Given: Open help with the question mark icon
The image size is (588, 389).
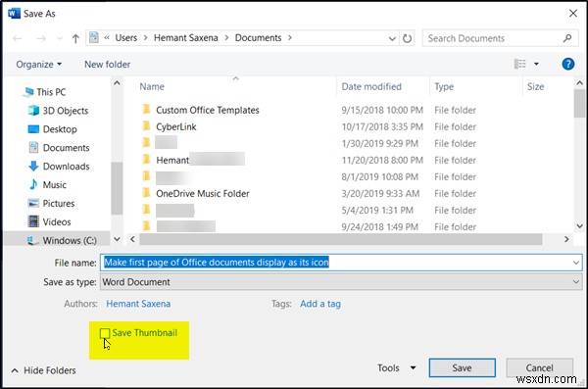Looking at the screenshot, I should tap(568, 64).
